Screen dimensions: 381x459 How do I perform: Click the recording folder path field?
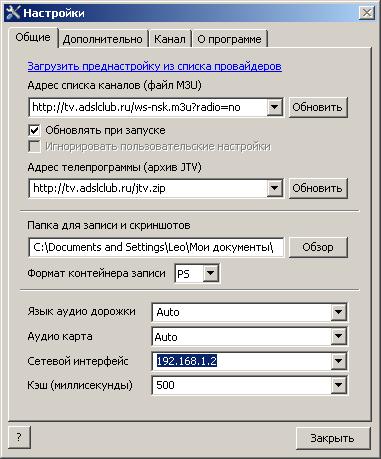(156, 247)
